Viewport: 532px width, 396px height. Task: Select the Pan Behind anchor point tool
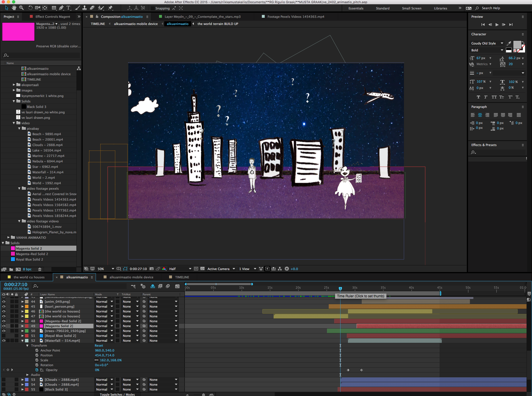pos(45,8)
